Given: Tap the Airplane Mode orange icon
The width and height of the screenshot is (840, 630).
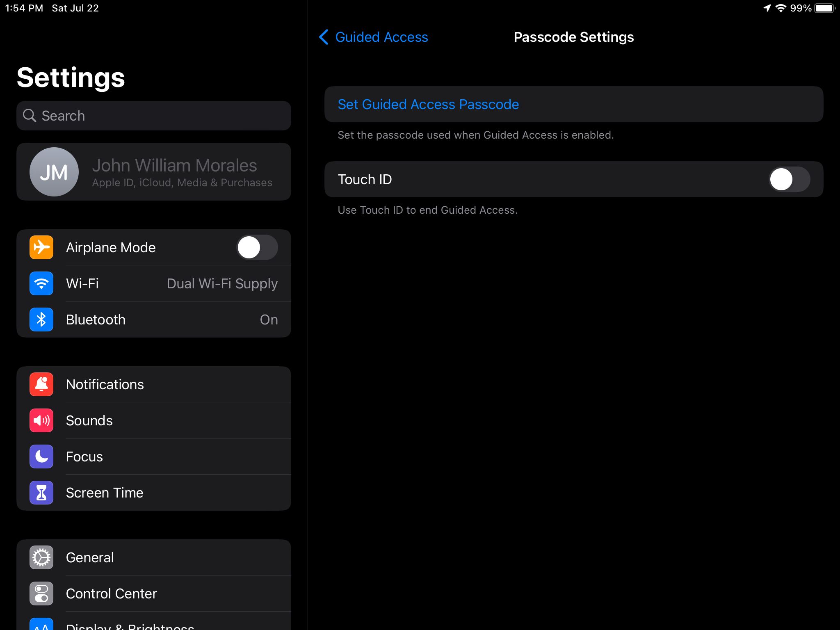Looking at the screenshot, I should pos(41,247).
